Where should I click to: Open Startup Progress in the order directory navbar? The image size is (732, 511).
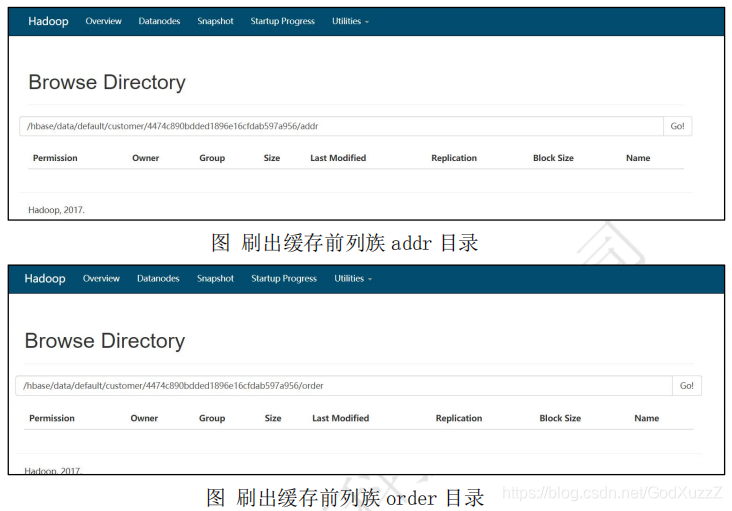(284, 279)
